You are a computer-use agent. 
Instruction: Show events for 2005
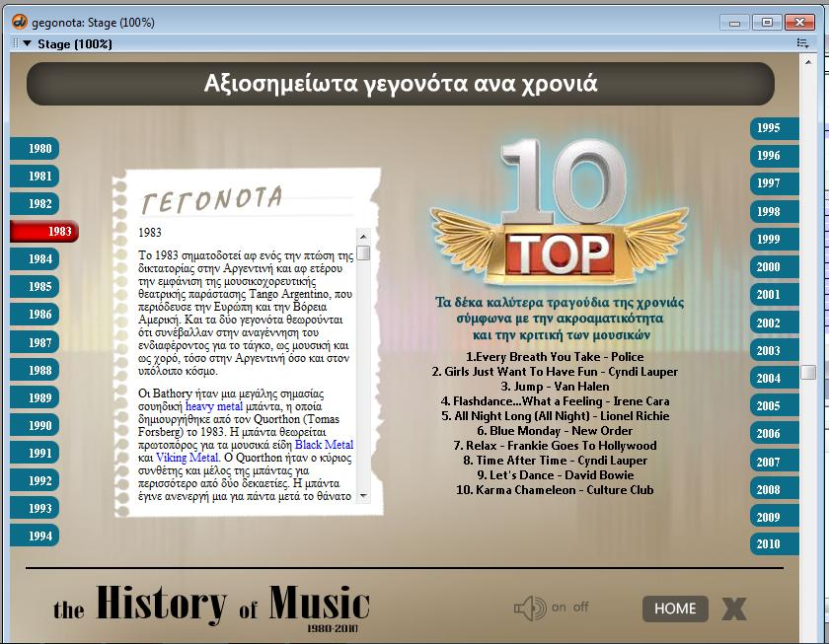(x=774, y=405)
